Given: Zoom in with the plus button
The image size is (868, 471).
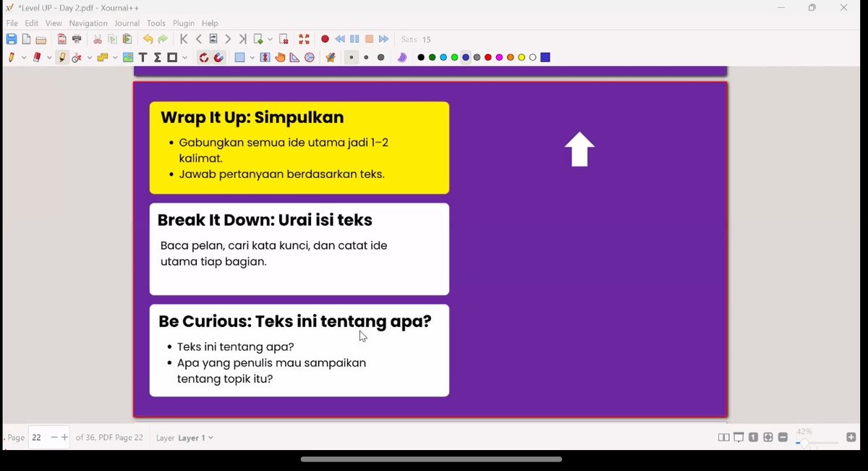Looking at the screenshot, I should point(851,438).
